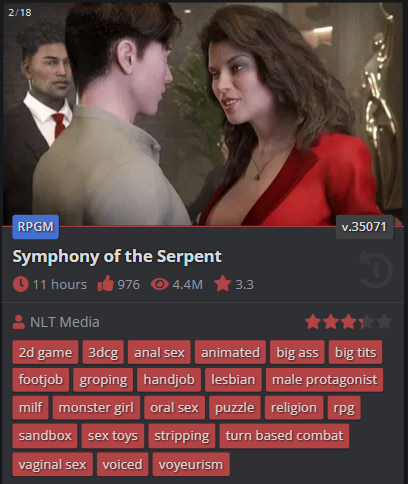This screenshot has height=484, width=408.
Task: Pick the sandbox tag
Action: [x=45, y=436]
